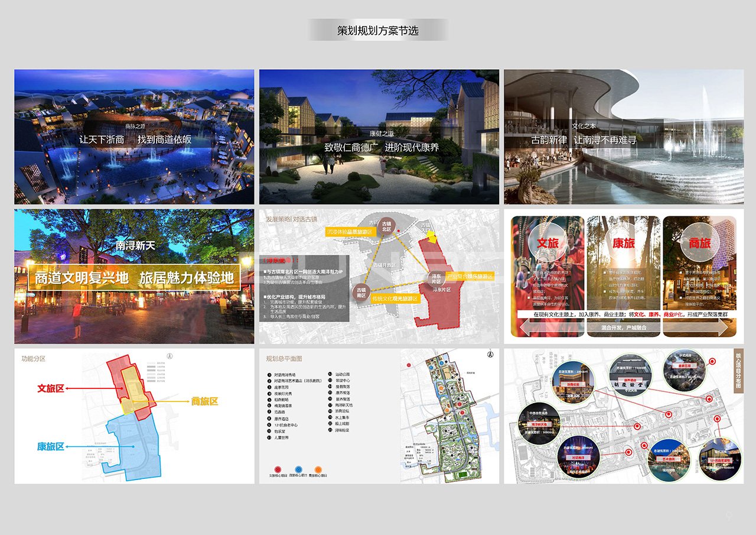Click the orange 商旅区 label
The width and height of the screenshot is (756, 535).
204,401
